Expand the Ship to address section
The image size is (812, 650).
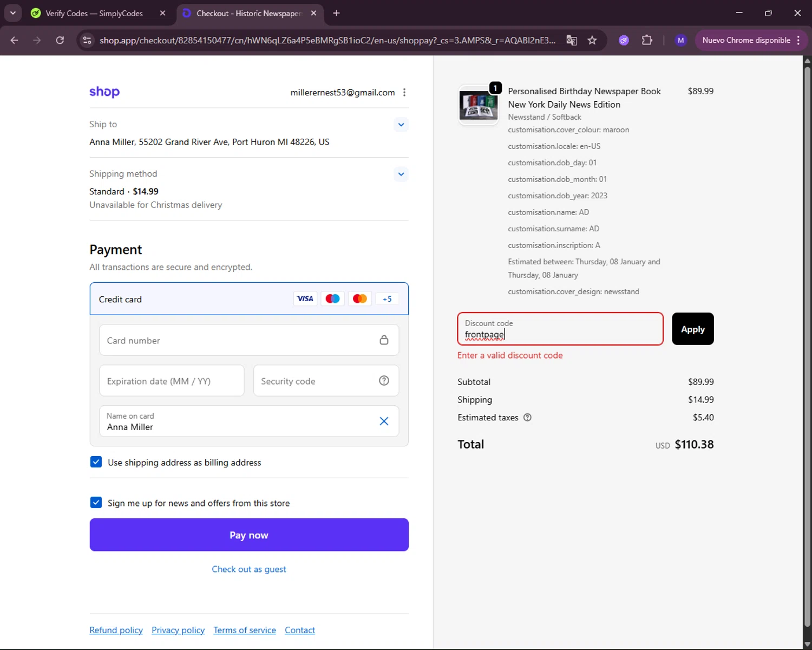(x=401, y=125)
